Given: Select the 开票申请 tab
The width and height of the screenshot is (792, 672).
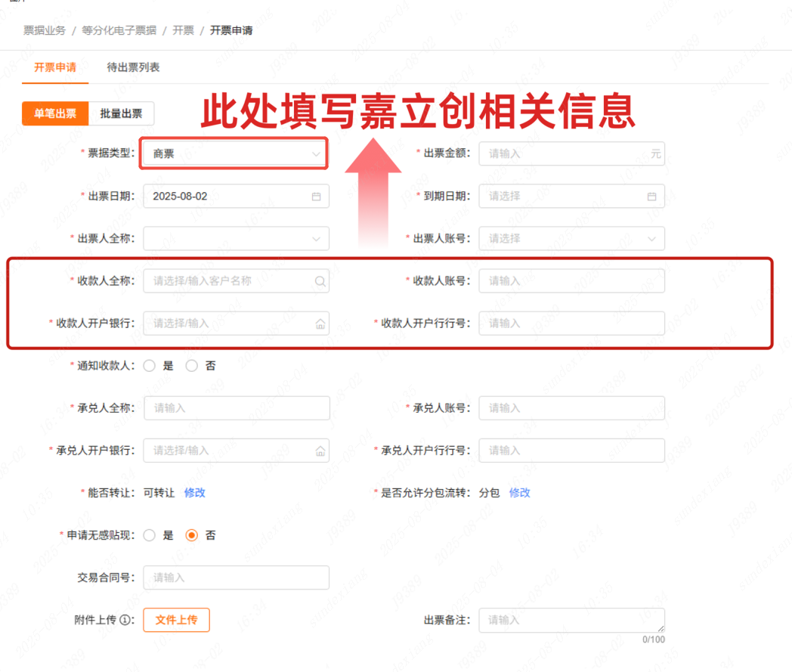Looking at the screenshot, I should coord(55,67).
